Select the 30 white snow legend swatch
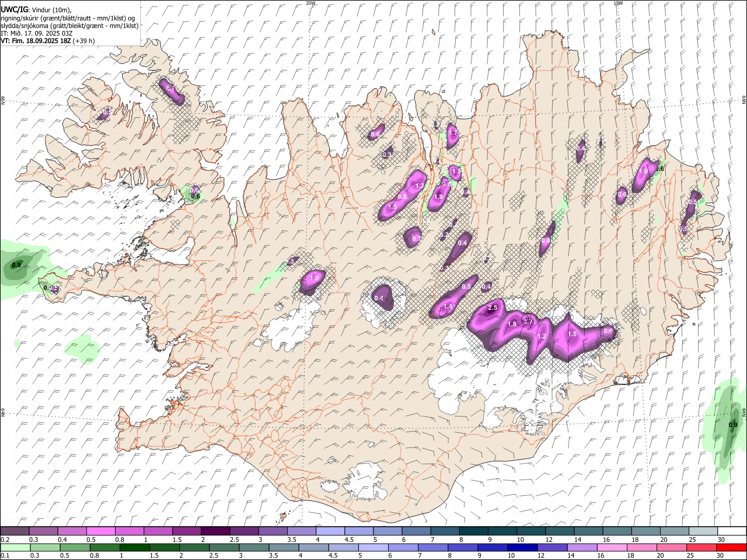Screen dimensions: 747x560 click(x=732, y=531)
